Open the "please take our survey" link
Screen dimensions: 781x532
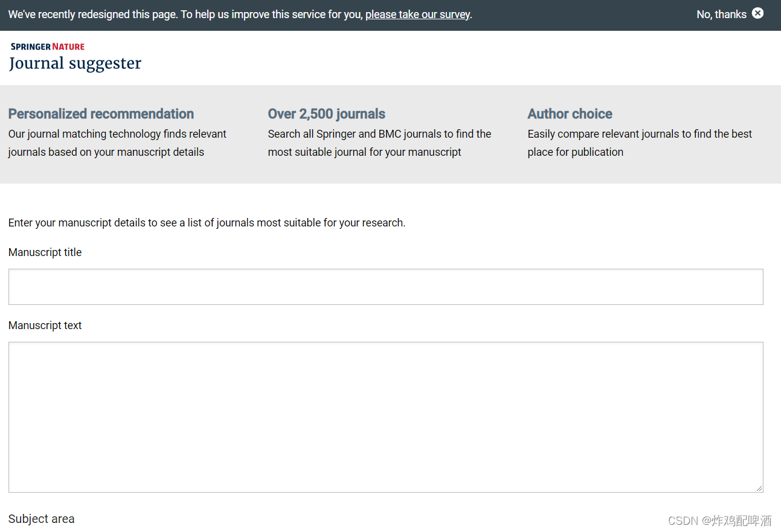417,14
